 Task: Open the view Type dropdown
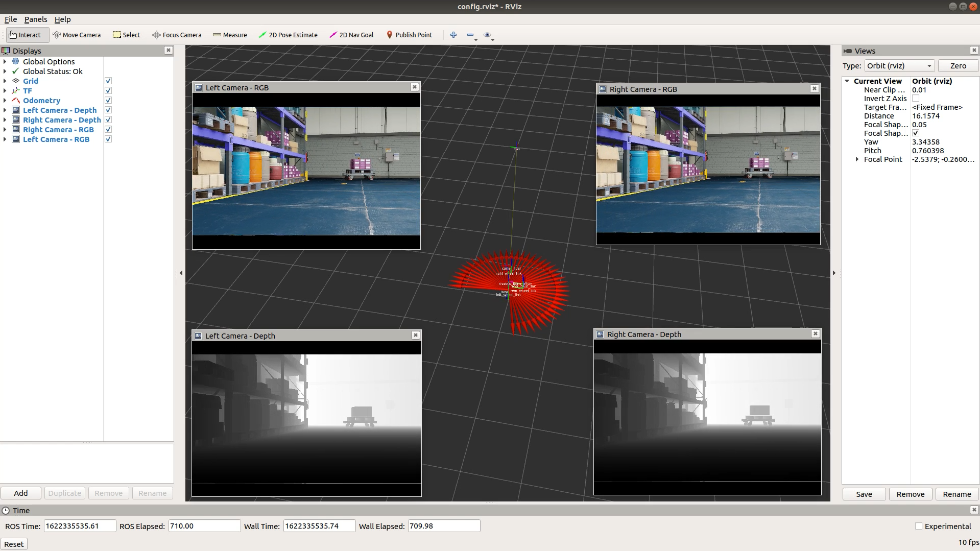899,66
